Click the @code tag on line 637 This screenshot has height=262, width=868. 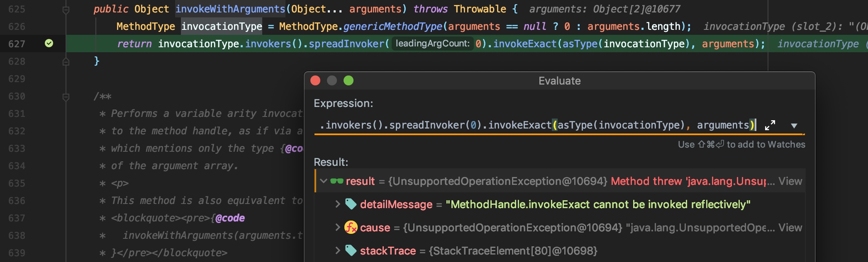pyautogui.click(x=230, y=218)
